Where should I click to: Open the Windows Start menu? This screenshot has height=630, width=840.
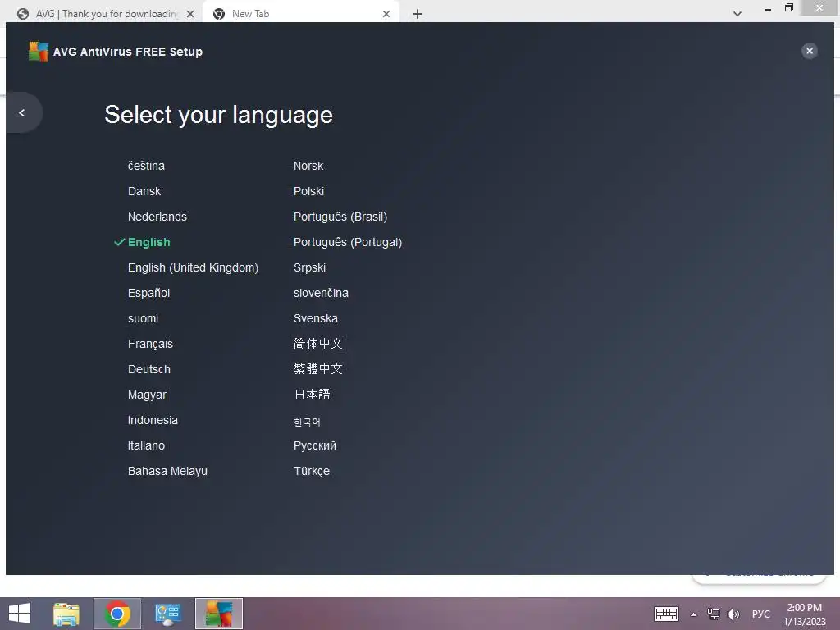click(x=20, y=614)
